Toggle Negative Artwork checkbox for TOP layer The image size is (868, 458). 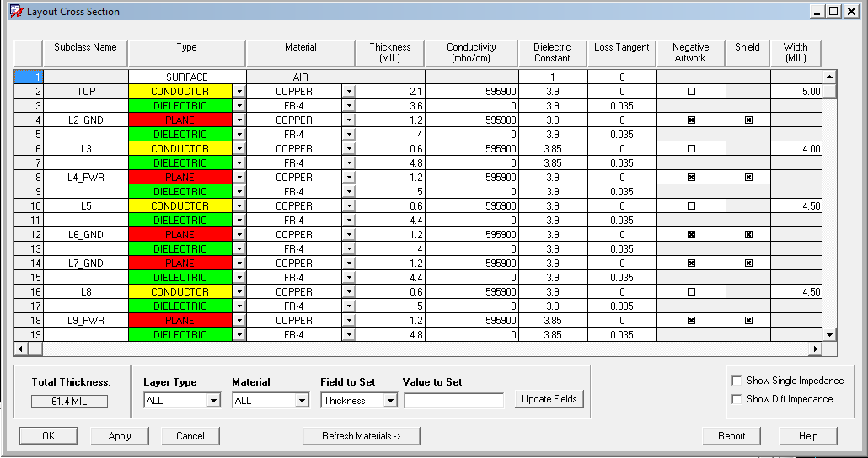(691, 92)
